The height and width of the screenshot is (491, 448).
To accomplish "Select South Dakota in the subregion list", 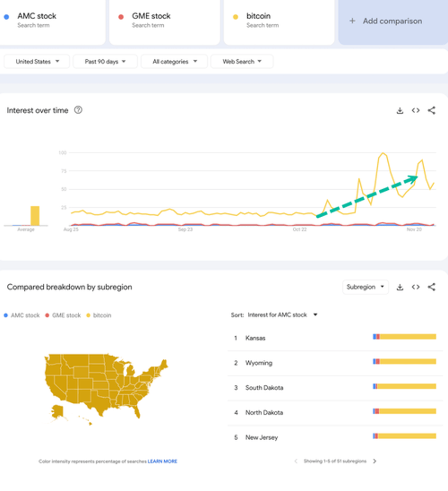I will coord(335,387).
